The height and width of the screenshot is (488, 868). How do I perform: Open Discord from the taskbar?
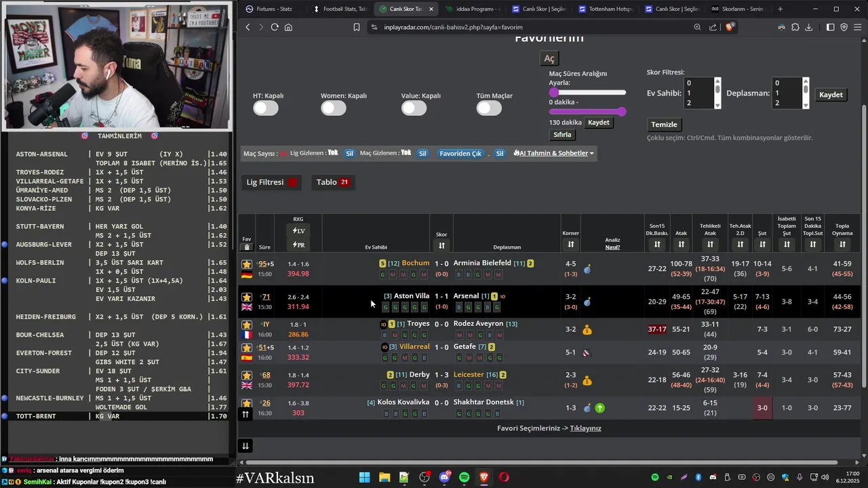(x=445, y=477)
